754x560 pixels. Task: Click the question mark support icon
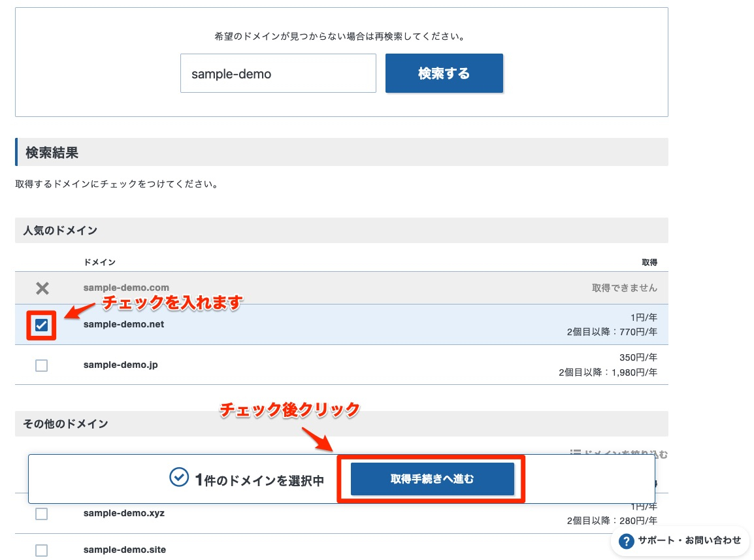pyautogui.click(x=626, y=541)
